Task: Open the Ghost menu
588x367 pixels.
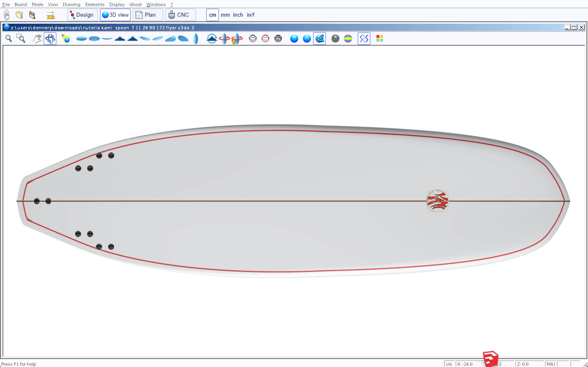Action: [x=135, y=4]
